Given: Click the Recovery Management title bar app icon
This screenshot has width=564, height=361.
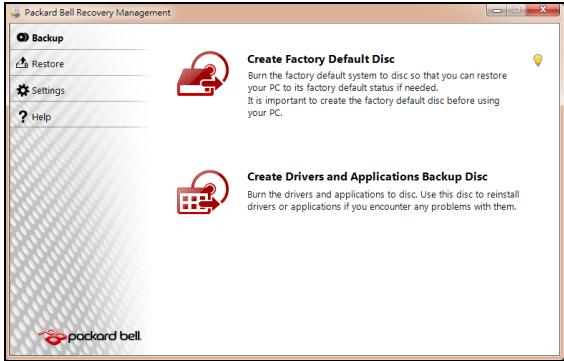Looking at the screenshot, I should pyautogui.click(x=16, y=13).
